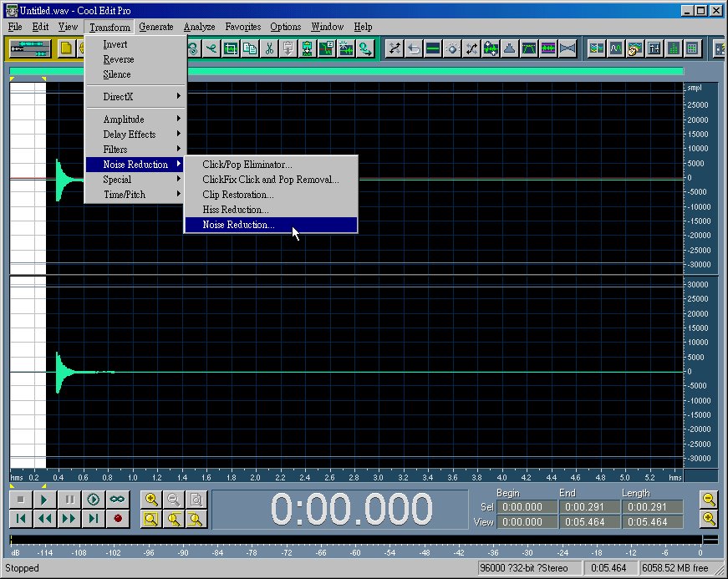This screenshot has height=579, width=728.
Task: Click the zoom to selection icon
Action: pyautogui.click(x=151, y=519)
